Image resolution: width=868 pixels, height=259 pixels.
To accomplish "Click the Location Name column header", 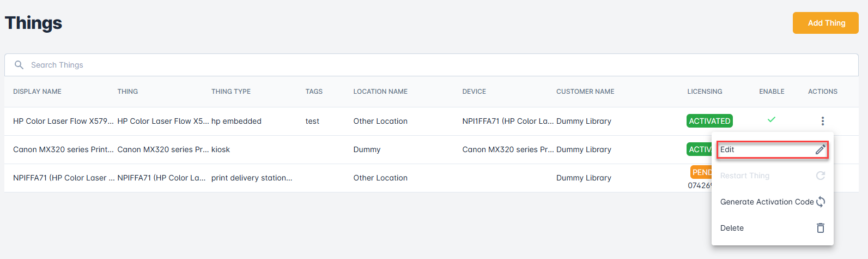I will point(380,92).
